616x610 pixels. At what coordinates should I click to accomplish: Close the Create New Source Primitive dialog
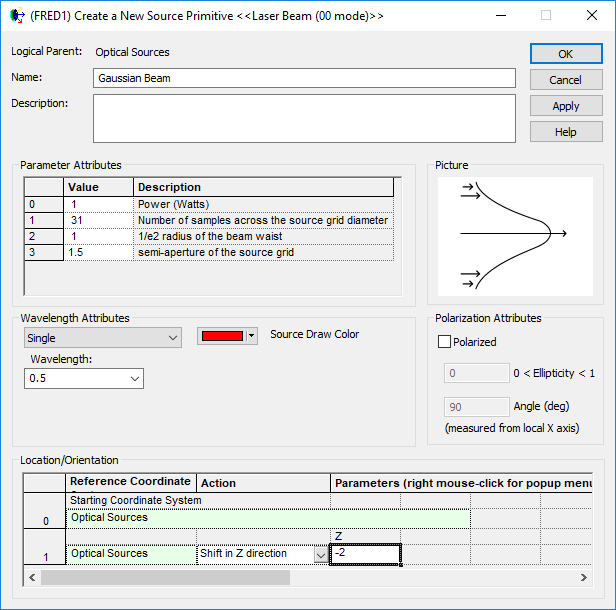pyautogui.click(x=590, y=16)
